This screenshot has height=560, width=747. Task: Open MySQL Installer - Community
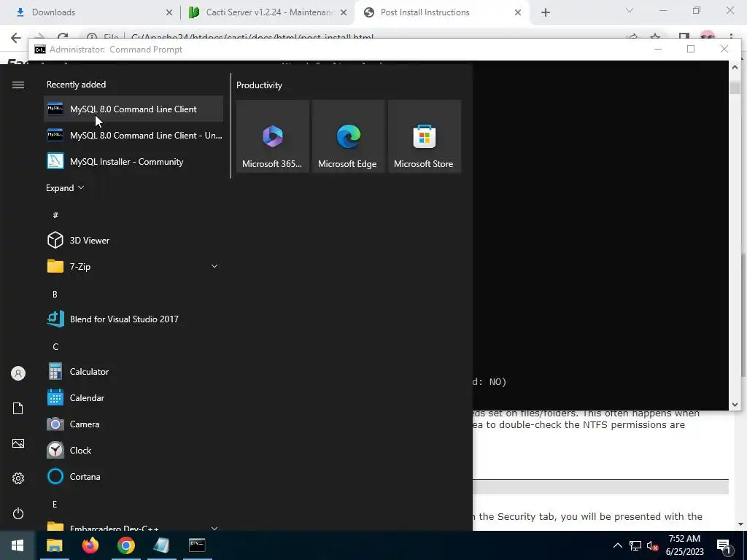pyautogui.click(x=133, y=161)
